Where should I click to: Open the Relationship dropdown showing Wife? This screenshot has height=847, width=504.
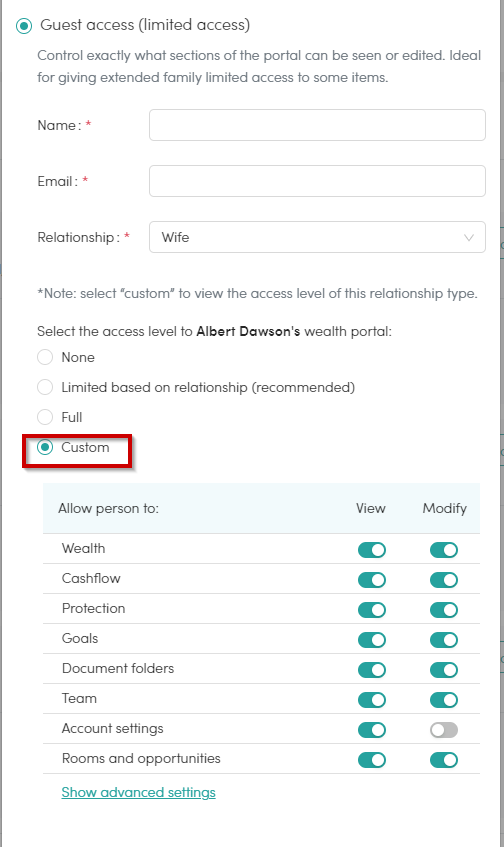(317, 237)
